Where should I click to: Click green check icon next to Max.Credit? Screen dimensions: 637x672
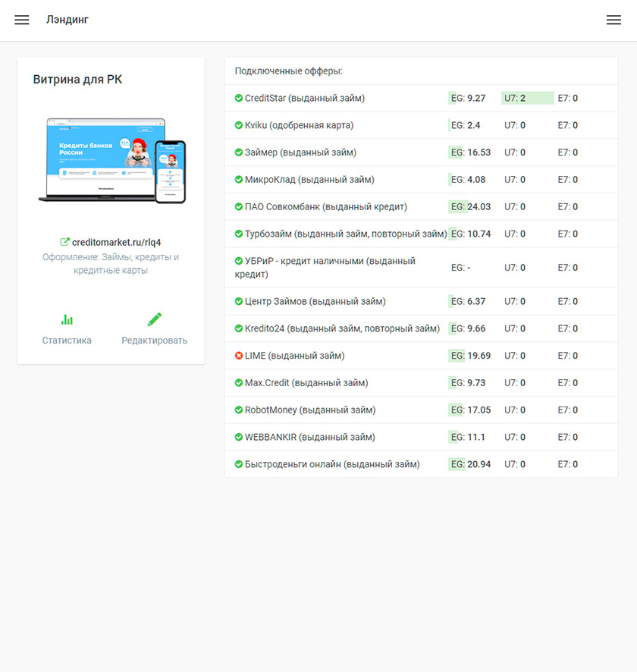pos(239,383)
